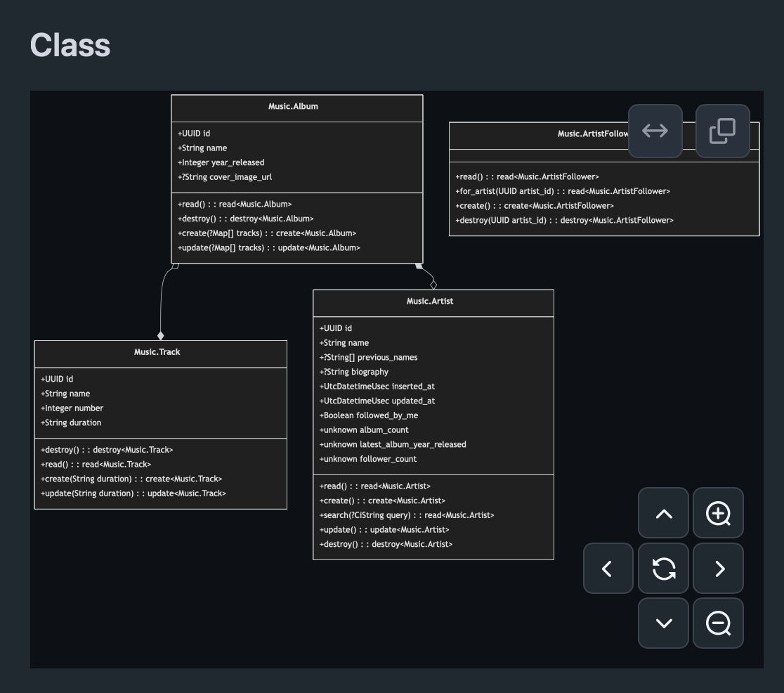Viewport: 784px width, 693px height.
Task: Pan the diagram up
Action: (663, 514)
